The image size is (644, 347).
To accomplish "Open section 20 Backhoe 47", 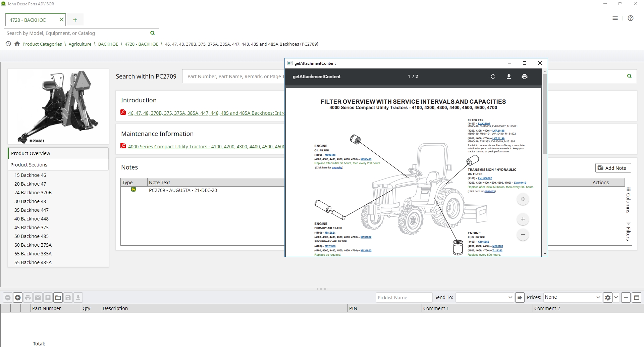I will (x=30, y=184).
